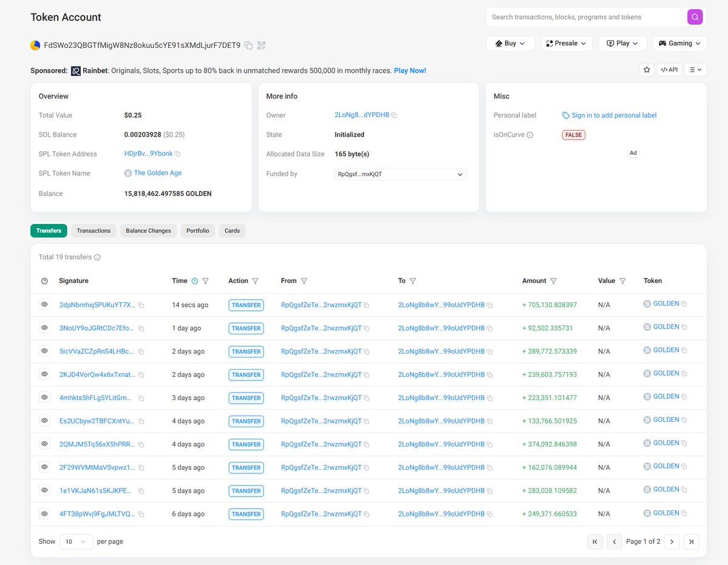Image resolution: width=728 pixels, height=565 pixels.
Task: Copy From address in 6 days ago row
Action: click(x=366, y=514)
